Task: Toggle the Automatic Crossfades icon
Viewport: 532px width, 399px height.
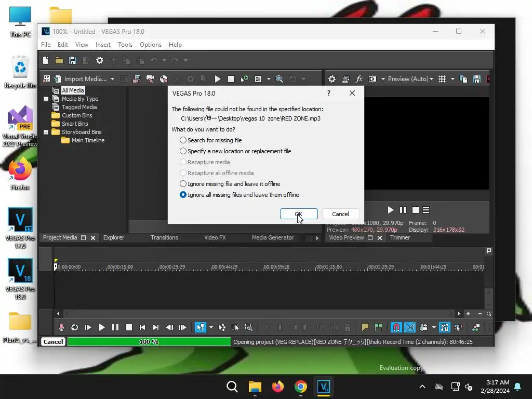Action: pos(410,327)
